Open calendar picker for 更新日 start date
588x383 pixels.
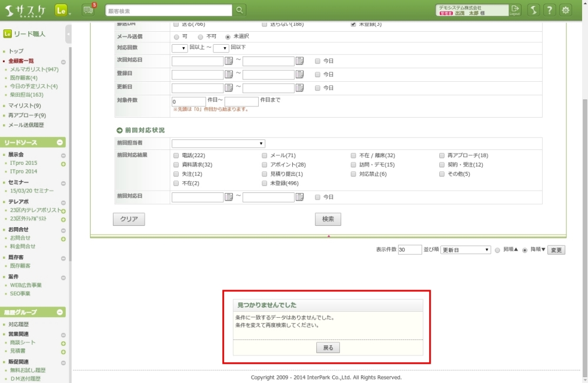point(229,88)
